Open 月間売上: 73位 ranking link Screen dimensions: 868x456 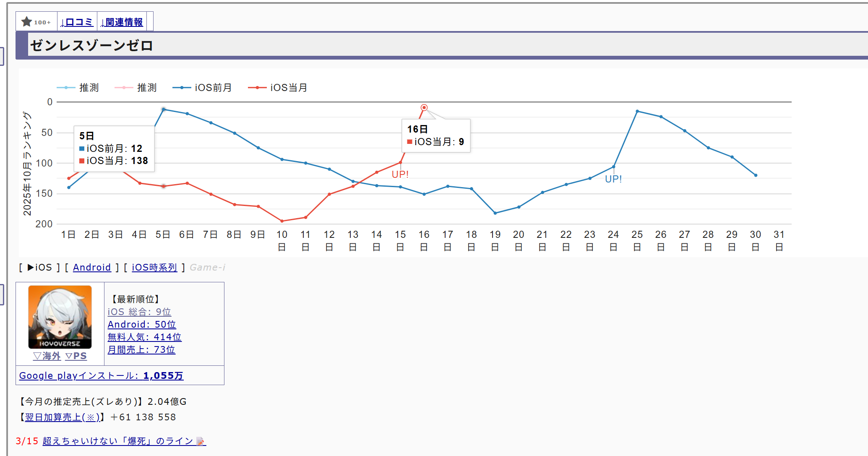tap(141, 349)
